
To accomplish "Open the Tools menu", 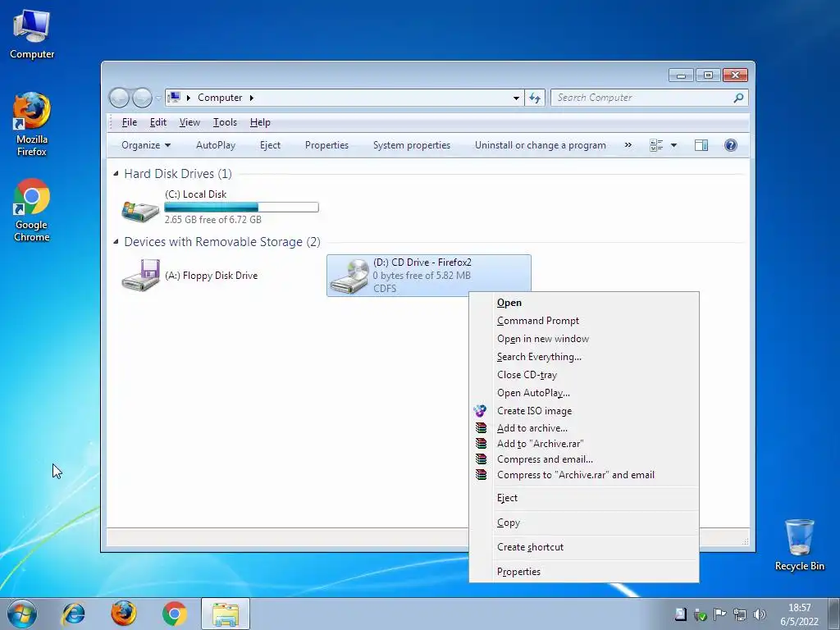I will pyautogui.click(x=225, y=122).
